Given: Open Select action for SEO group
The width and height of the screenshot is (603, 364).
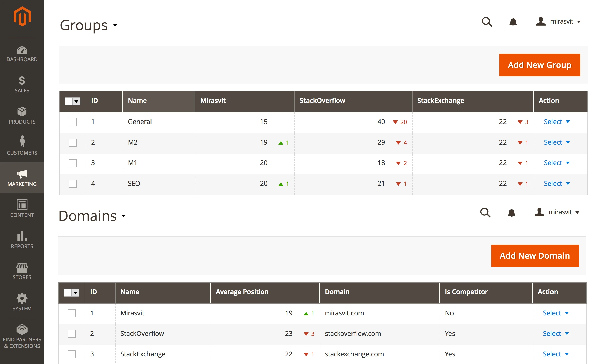Looking at the screenshot, I should pos(557,184).
